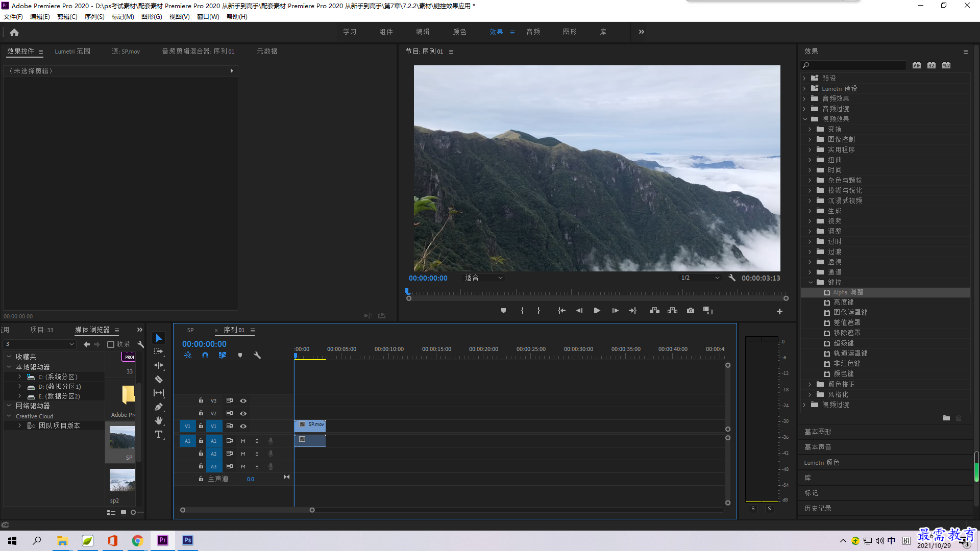Select the Hand tool

click(159, 420)
